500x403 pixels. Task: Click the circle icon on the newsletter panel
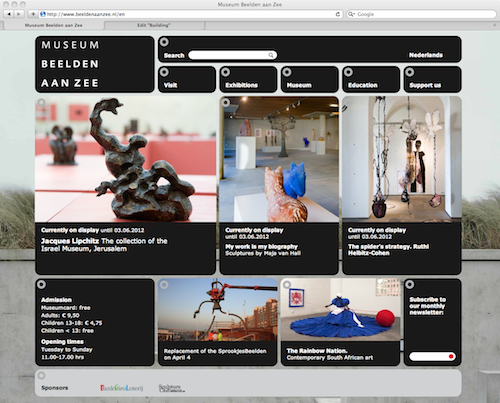(410, 284)
